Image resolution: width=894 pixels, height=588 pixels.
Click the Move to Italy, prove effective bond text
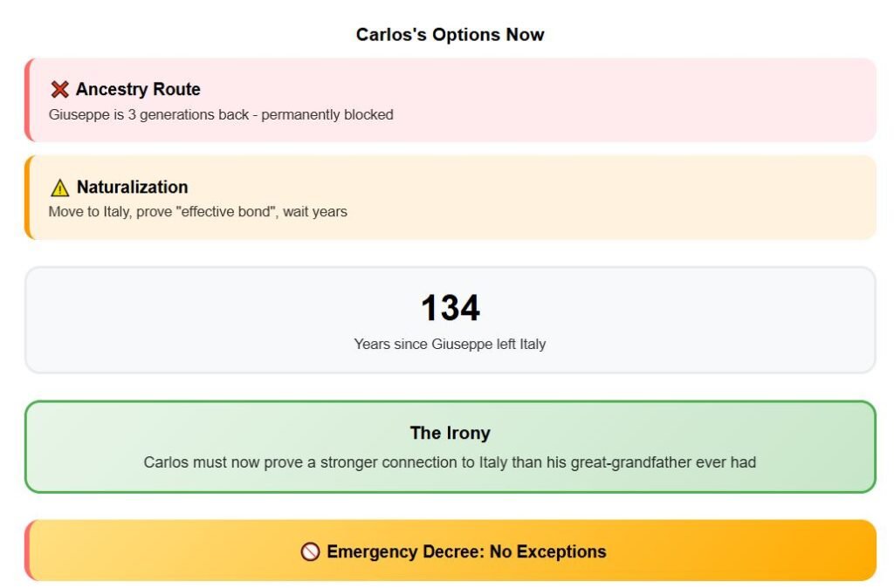tap(198, 211)
